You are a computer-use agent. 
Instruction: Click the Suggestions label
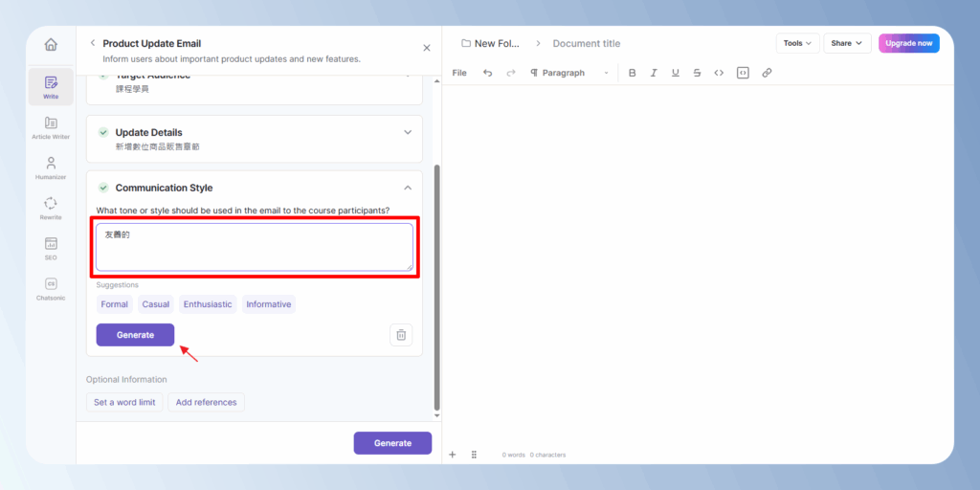tap(118, 285)
